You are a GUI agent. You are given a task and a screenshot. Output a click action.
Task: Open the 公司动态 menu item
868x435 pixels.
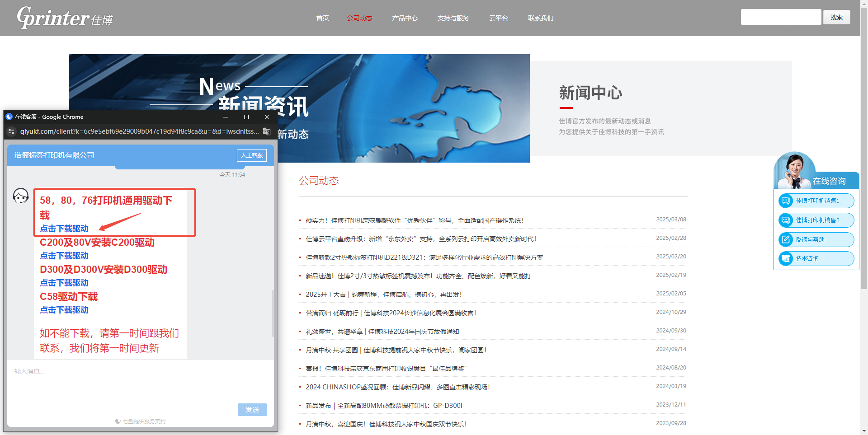[x=359, y=18]
